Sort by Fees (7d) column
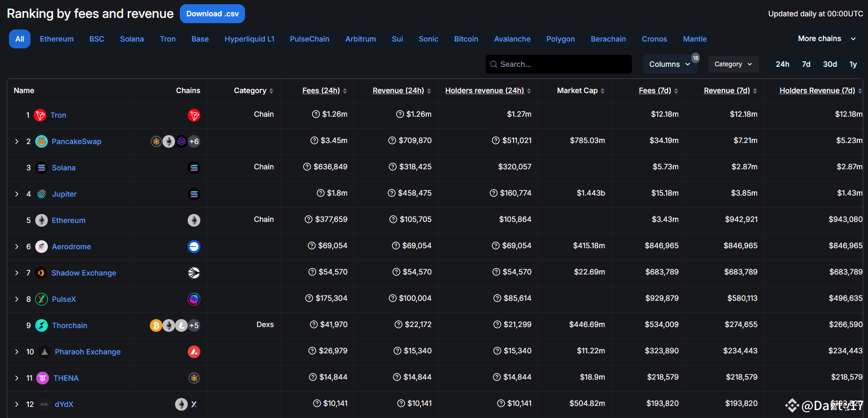The width and height of the screenshot is (868, 418). (658, 90)
